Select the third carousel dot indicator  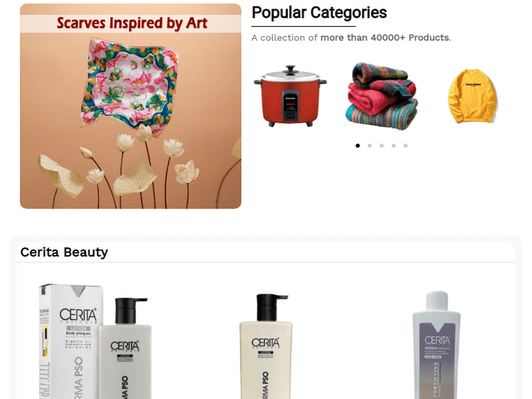click(x=382, y=146)
